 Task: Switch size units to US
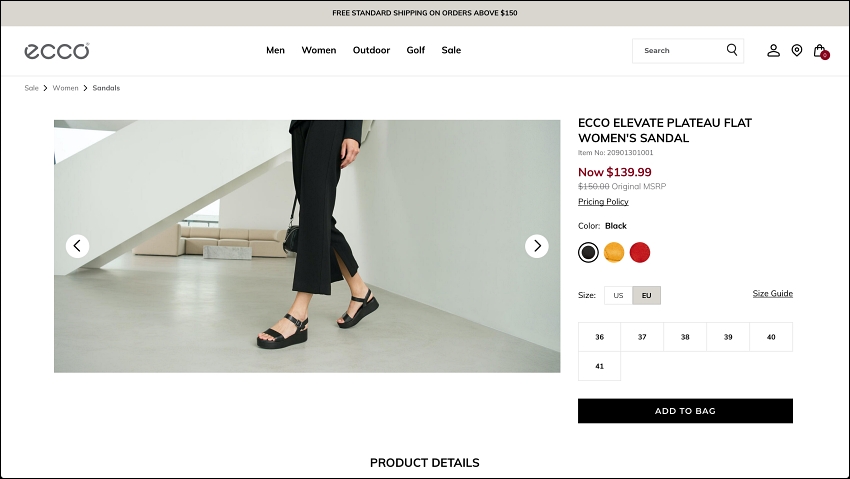pos(618,295)
